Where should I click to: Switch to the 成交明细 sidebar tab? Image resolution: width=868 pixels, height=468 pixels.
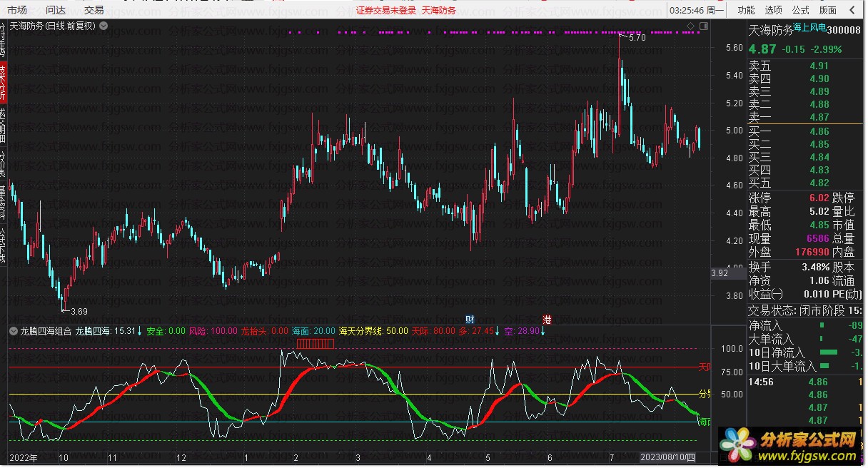tap(4, 126)
